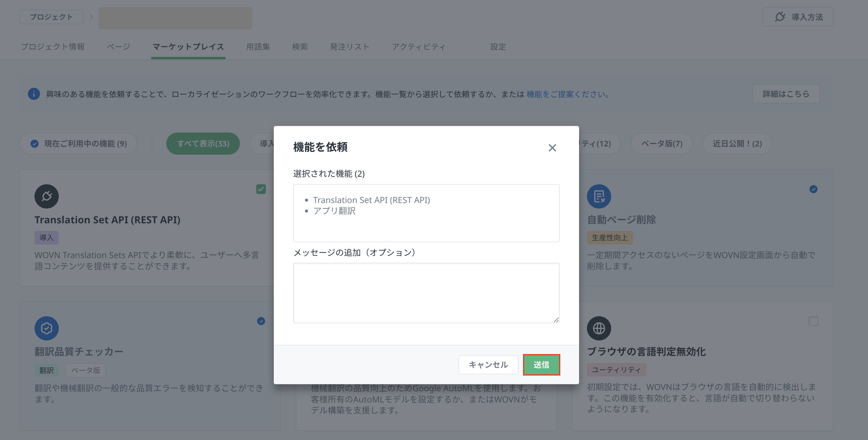This screenshot has width=868, height=440.
Task: Click the blue info icon in banner
Action: coord(34,94)
